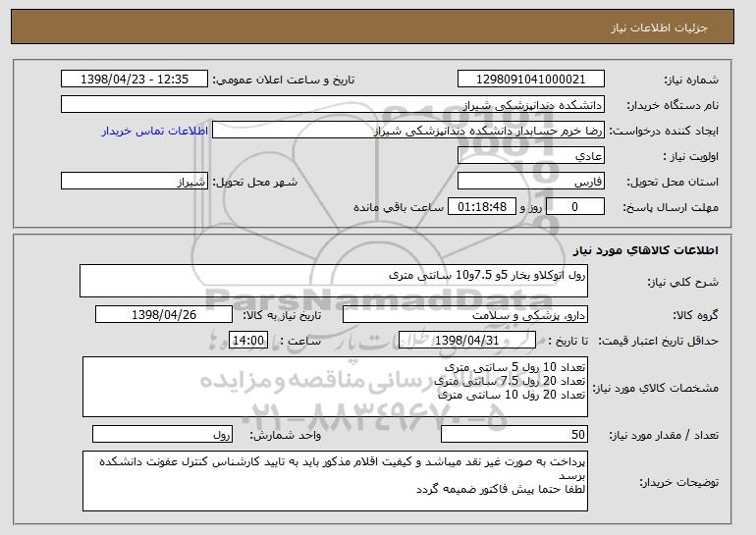Select the price validity date 1398/04/31
The height and width of the screenshot is (535, 756).
467,341
